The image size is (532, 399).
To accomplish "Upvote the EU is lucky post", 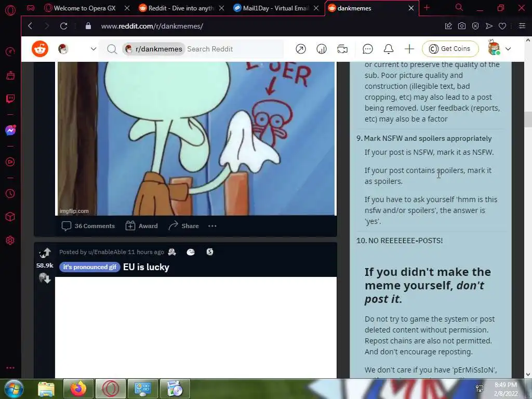I will tap(45, 252).
